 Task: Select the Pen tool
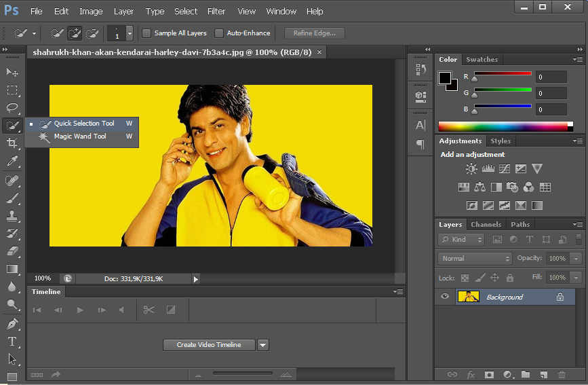click(x=12, y=324)
